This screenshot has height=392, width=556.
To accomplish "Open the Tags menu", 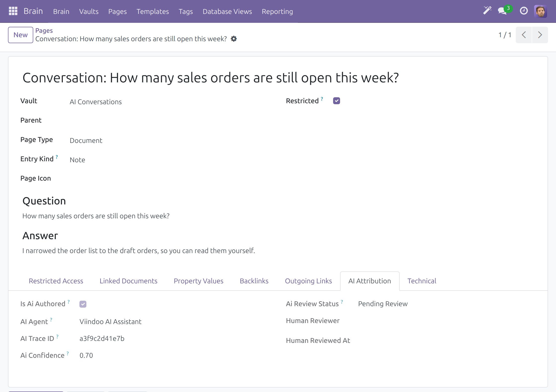I will [186, 11].
